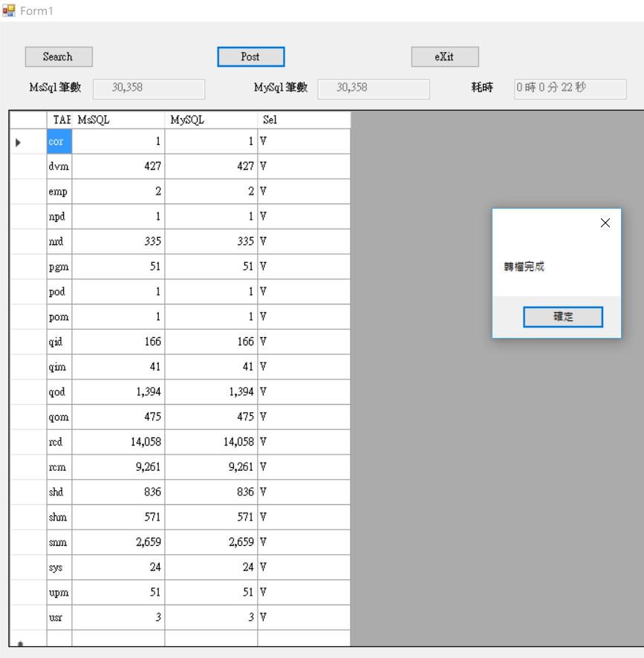Select the qim table name cell
Viewport: 644px width, 658px height.
[x=59, y=367]
